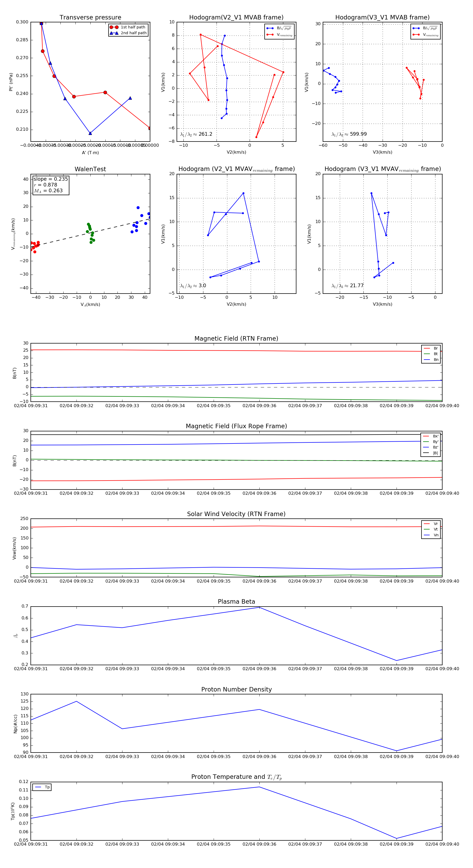Click '|B|' legend entry
The width and height of the screenshot is (473, 868).
pos(431,453)
